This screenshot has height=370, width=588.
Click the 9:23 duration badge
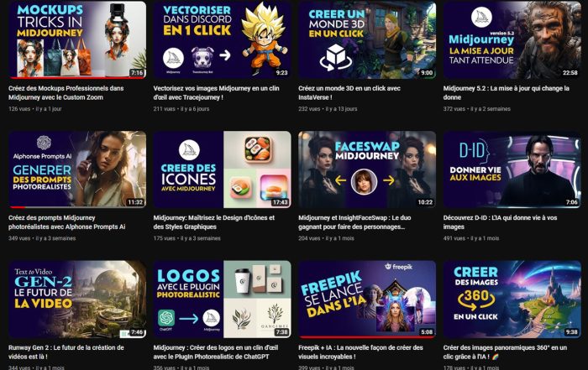[x=281, y=73]
